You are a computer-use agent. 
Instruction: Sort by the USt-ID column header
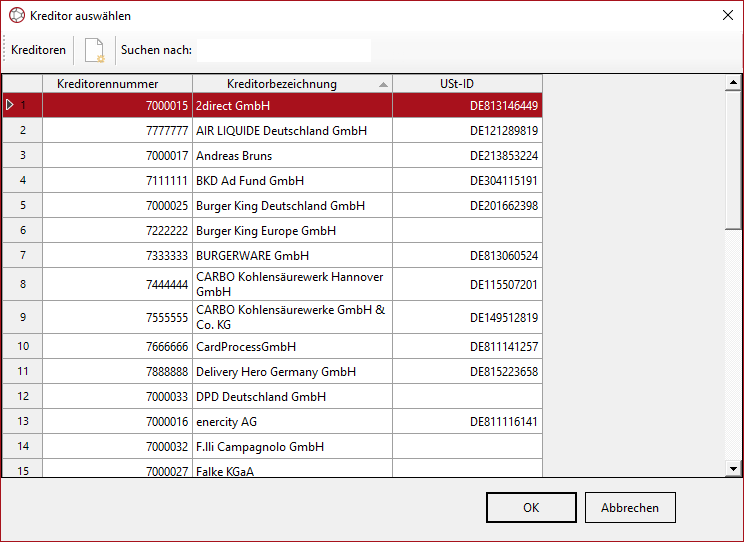click(x=467, y=84)
